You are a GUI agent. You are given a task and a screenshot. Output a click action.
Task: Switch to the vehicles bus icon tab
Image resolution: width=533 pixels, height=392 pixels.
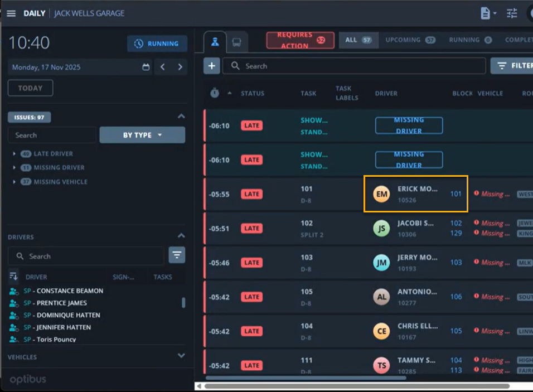click(x=236, y=42)
